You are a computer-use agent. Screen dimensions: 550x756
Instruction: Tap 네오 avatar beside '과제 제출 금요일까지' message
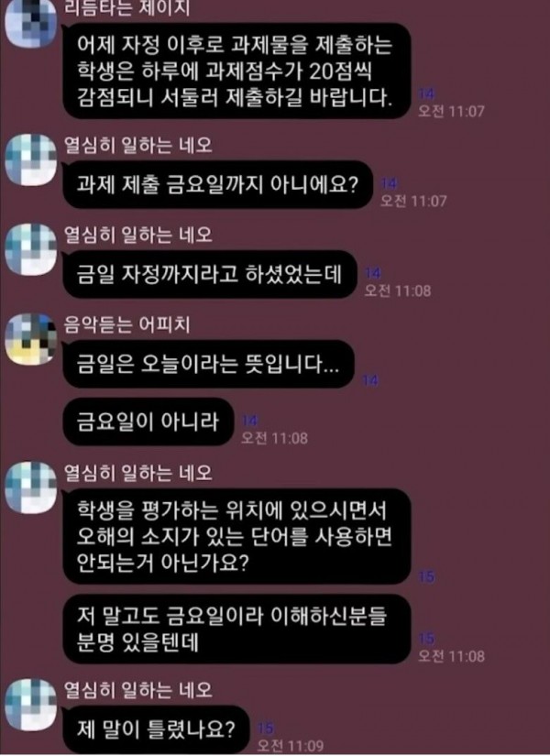tap(30, 160)
